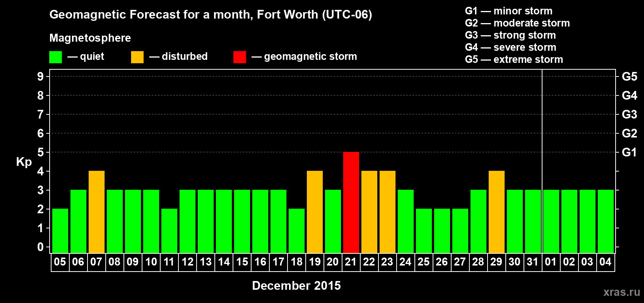This screenshot has width=644, height=303.
Task: Click the green bar for December 25
Action: tap(424, 231)
